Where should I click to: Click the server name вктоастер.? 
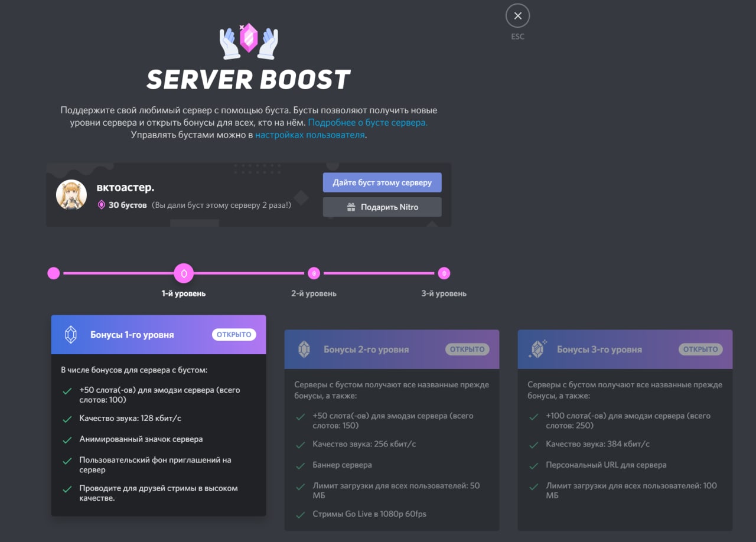[125, 188]
